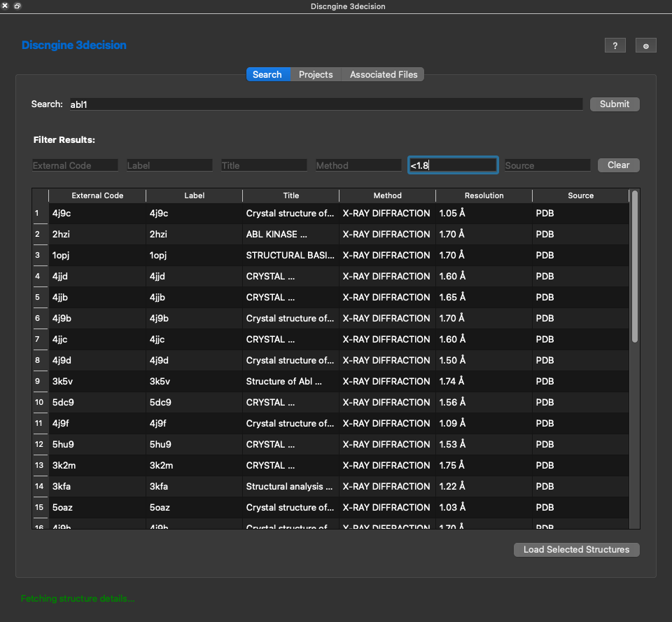The width and height of the screenshot is (672, 622).
Task: Click row header number 13
Action: click(40, 465)
